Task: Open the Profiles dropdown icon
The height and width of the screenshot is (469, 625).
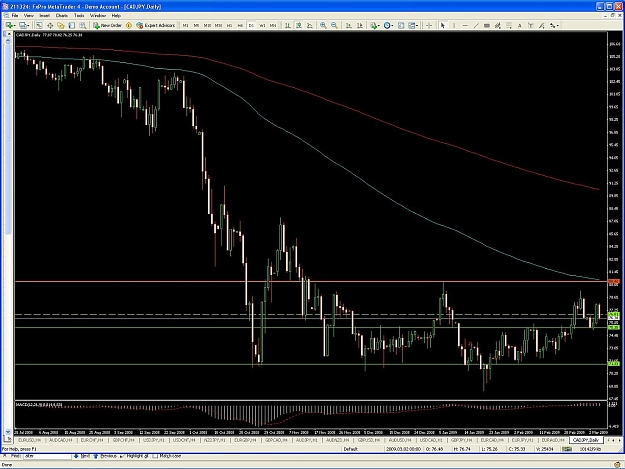Action: click(24, 26)
